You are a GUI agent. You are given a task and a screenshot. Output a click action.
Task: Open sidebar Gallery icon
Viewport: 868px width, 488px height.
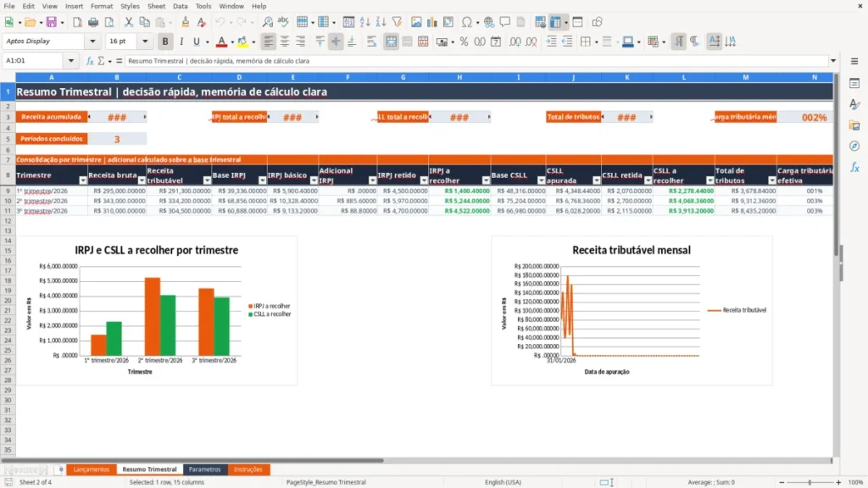tap(854, 125)
